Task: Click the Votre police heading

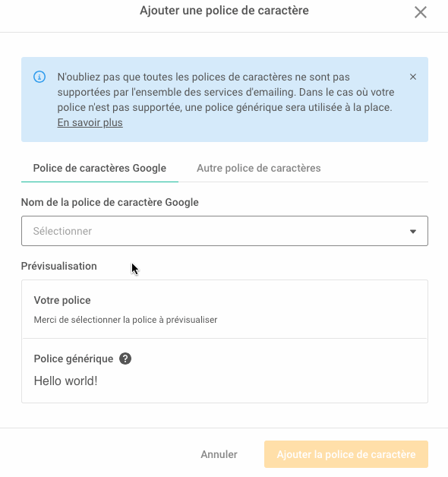Action: (x=62, y=300)
